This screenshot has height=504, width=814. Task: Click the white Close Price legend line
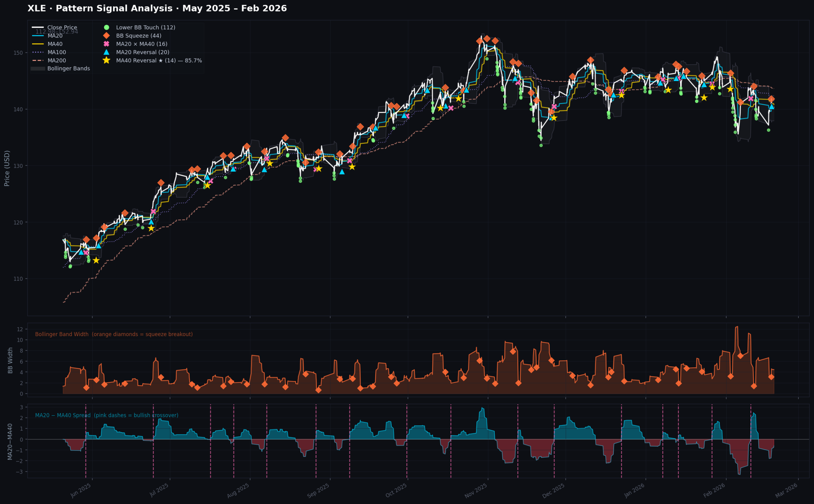pyautogui.click(x=38, y=27)
